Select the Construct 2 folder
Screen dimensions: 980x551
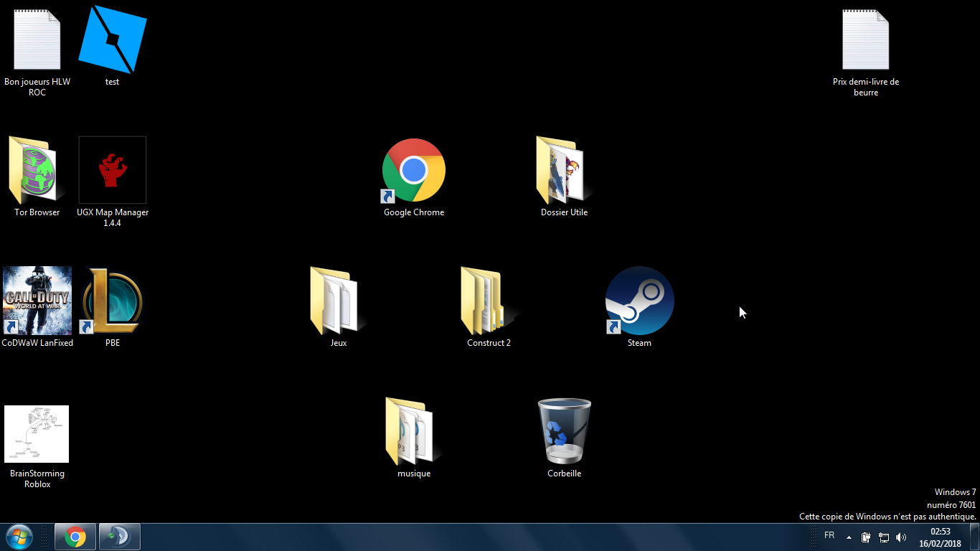(489, 301)
